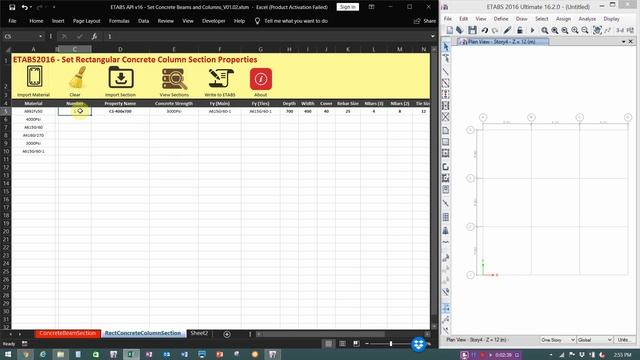The height and width of the screenshot is (360, 640).
Task: Click the Import Section download icon
Action: [x=121, y=78]
